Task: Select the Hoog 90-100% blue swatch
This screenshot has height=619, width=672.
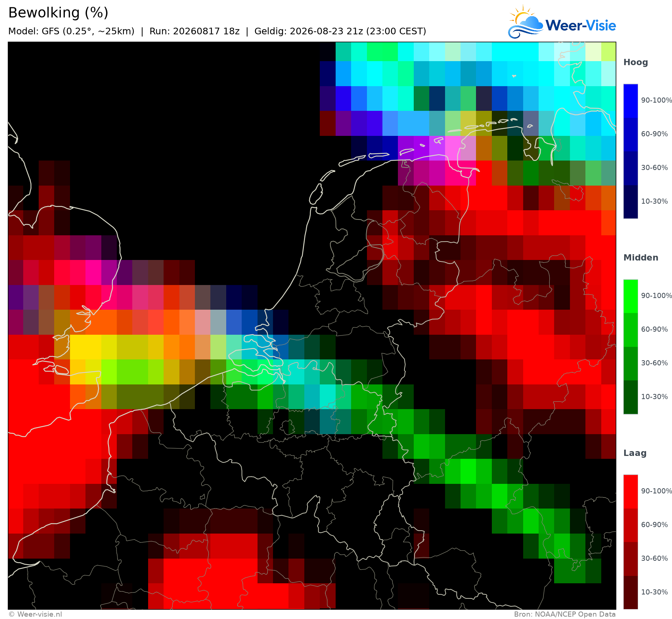Action: (630, 101)
